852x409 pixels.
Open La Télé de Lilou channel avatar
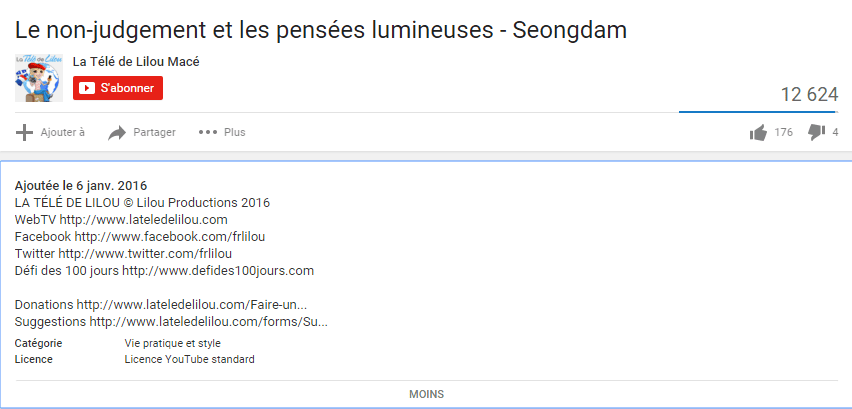[x=39, y=78]
